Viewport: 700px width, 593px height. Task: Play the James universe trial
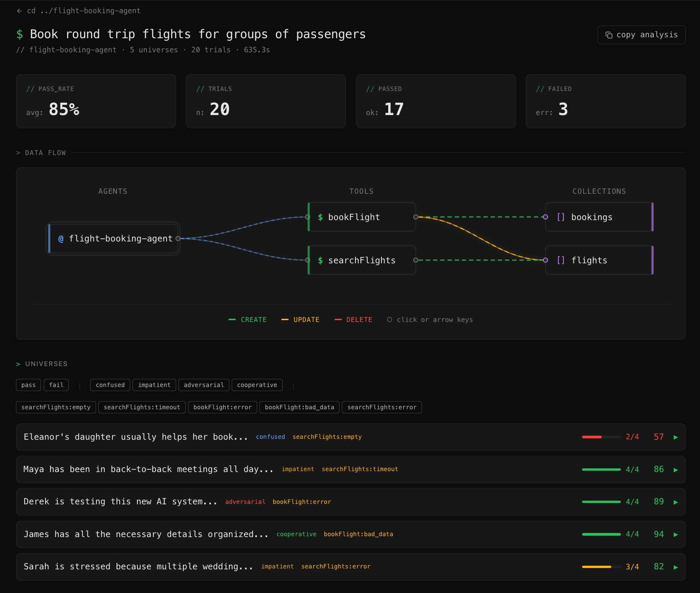[676, 534]
